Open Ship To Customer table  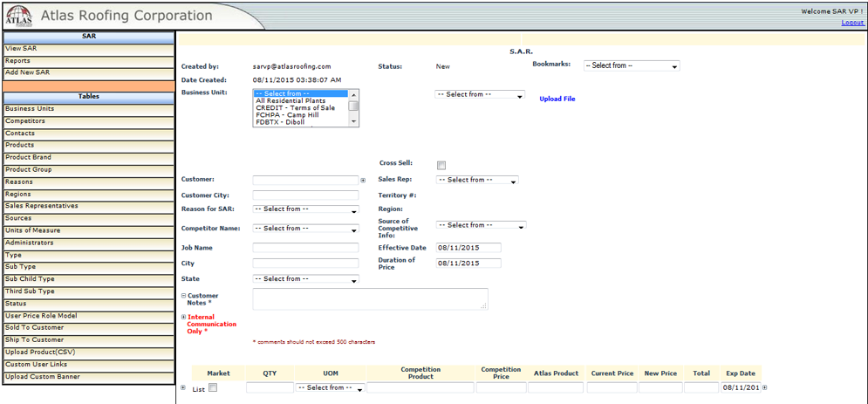click(x=89, y=340)
